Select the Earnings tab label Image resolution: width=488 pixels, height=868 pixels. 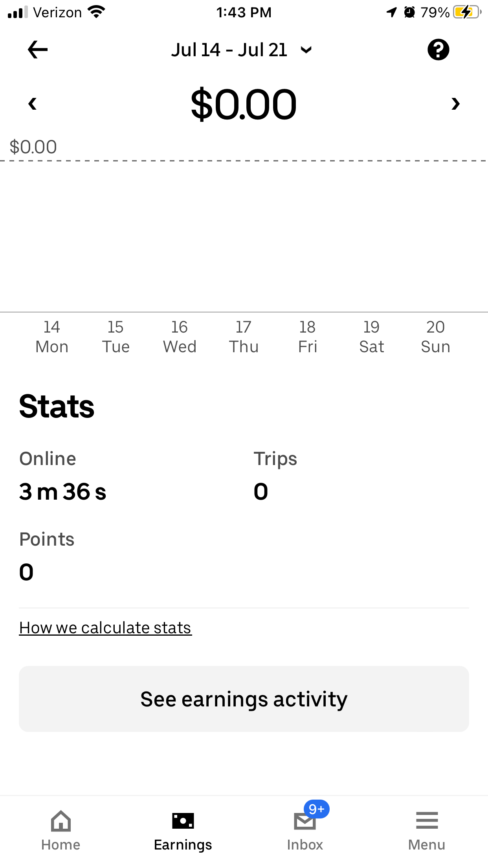click(183, 845)
